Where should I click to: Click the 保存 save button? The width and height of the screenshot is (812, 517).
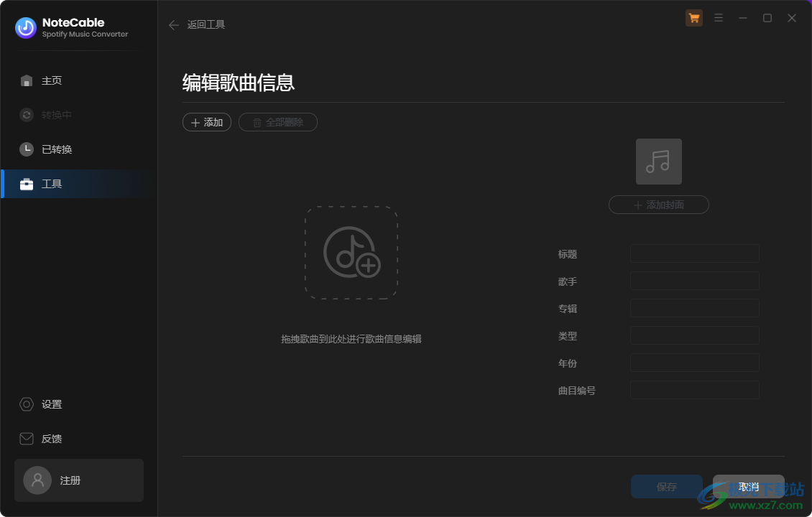click(x=666, y=487)
